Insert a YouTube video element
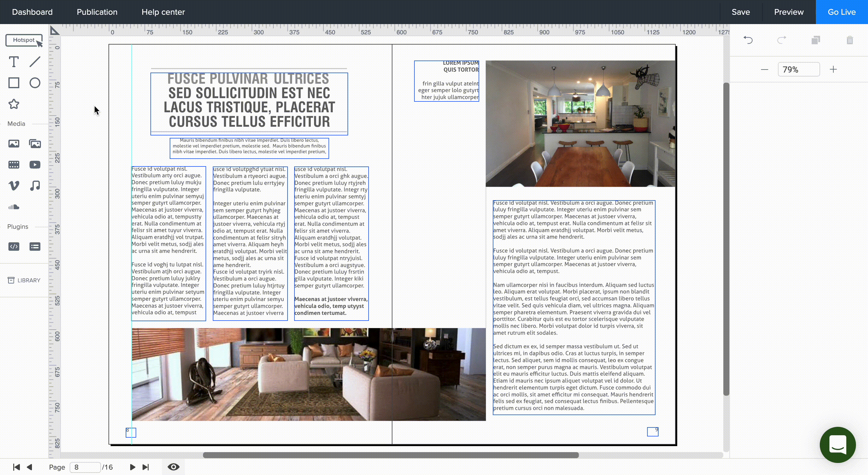This screenshot has width=868, height=475. click(35, 165)
